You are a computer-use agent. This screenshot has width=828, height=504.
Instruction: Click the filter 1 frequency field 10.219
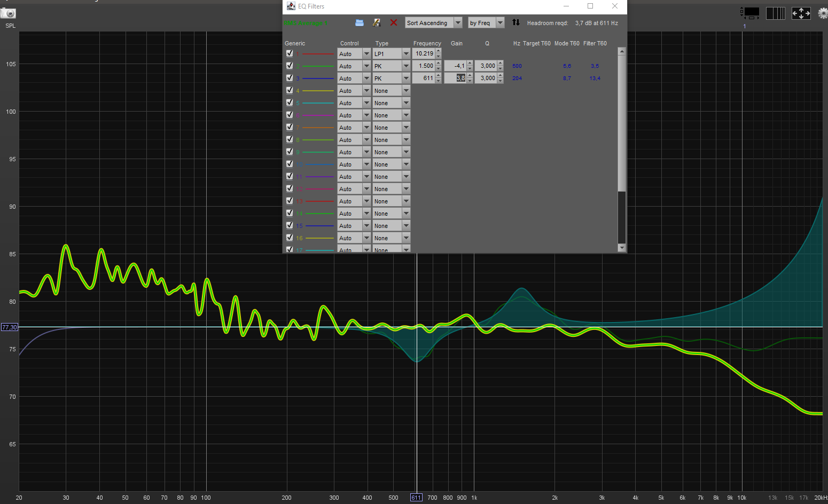click(x=424, y=53)
